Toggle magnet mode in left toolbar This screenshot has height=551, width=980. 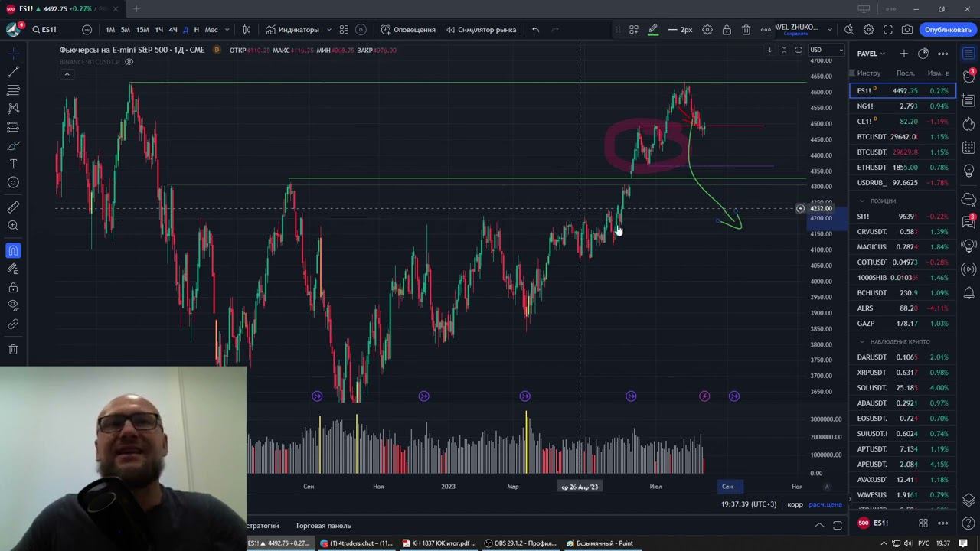click(x=13, y=250)
